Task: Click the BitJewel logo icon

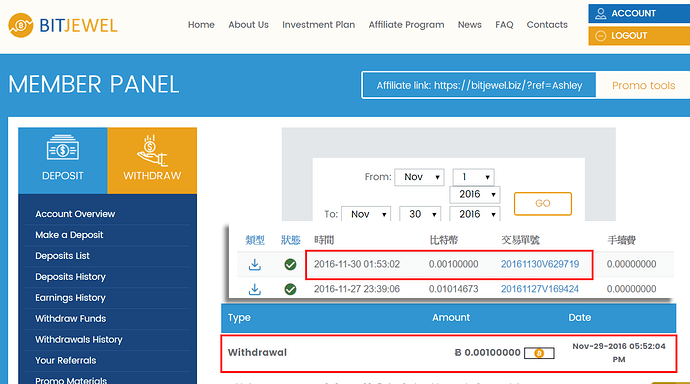Action: click(21, 25)
